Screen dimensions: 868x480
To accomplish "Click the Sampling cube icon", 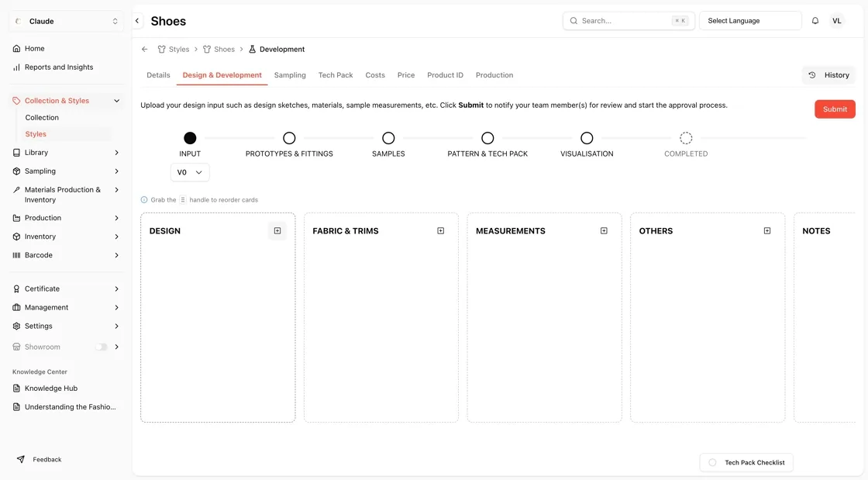I will pyautogui.click(x=16, y=171).
